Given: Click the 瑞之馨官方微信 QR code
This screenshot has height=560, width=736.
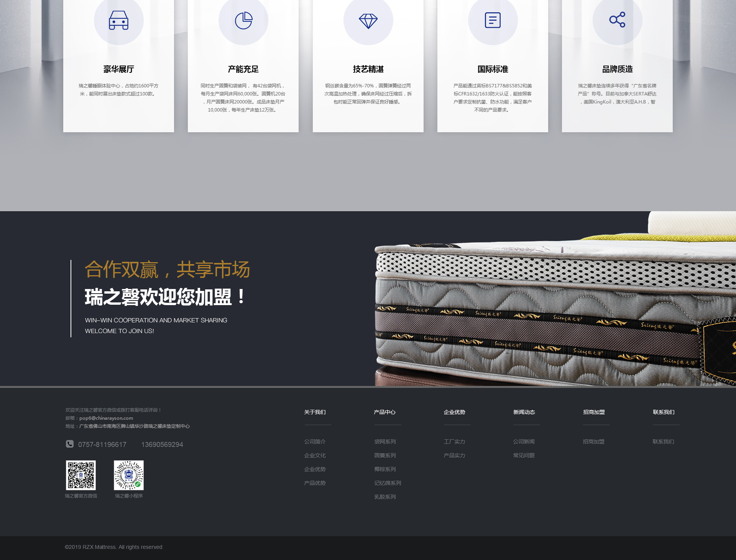Looking at the screenshot, I should pyautogui.click(x=81, y=475).
